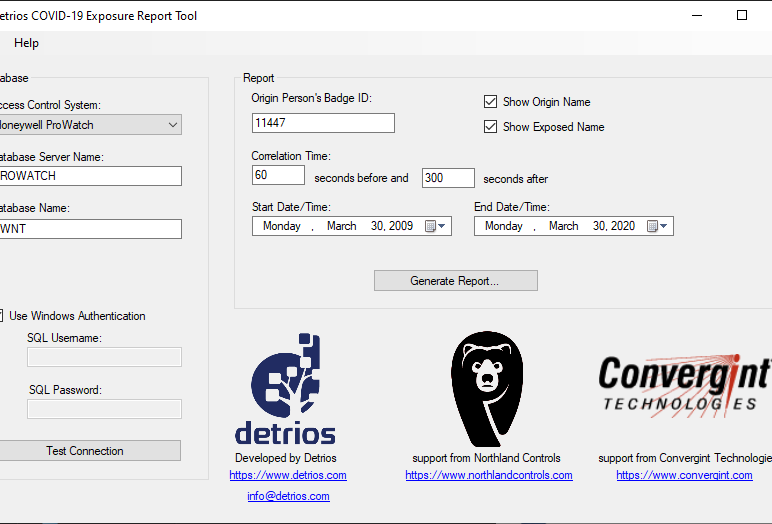Select the seconds after field showing 300
This screenshot has height=524, width=772.
click(x=448, y=177)
